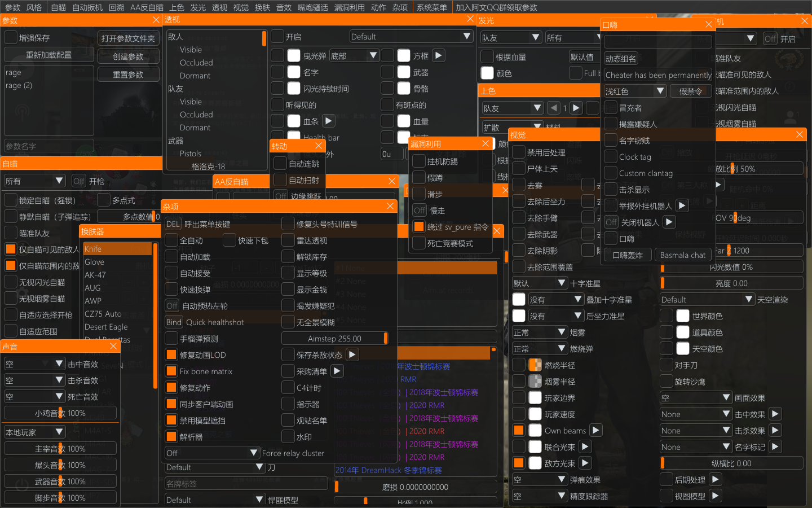Expand the 击中音效 dropdown
Screen dimensions: 812x508
[x=34, y=364]
